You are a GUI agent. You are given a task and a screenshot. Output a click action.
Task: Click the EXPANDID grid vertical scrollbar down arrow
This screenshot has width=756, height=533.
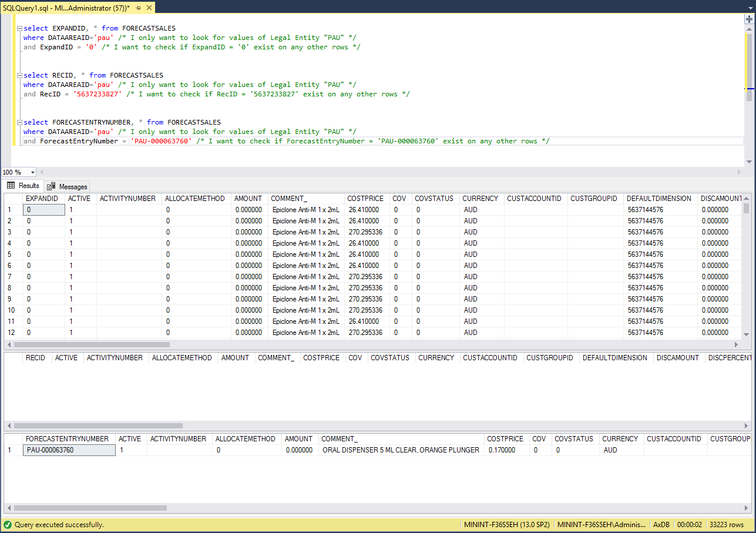click(747, 334)
